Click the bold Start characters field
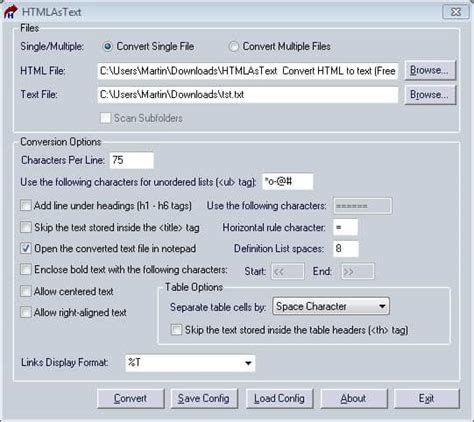The image size is (474, 422). pyautogui.click(x=288, y=271)
